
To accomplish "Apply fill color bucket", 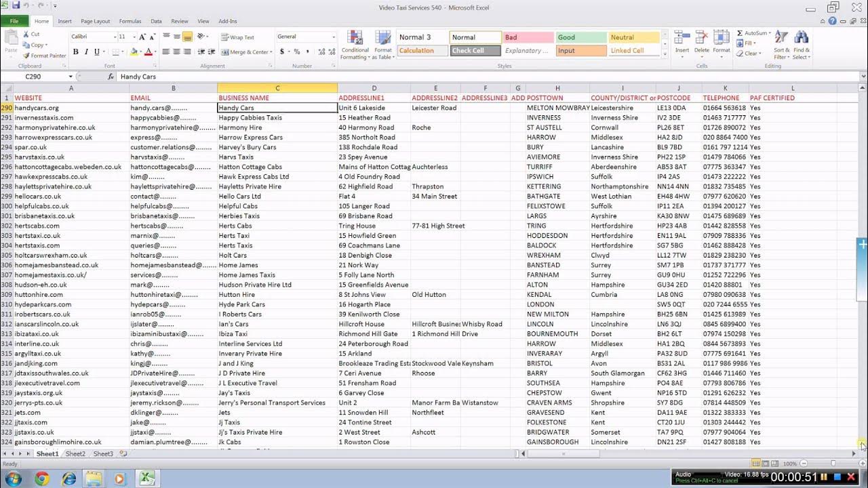I will click(134, 52).
